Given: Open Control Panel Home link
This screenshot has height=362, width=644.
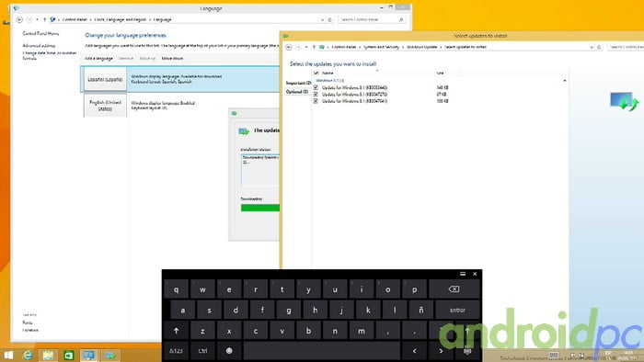Looking at the screenshot, I should pos(40,34).
